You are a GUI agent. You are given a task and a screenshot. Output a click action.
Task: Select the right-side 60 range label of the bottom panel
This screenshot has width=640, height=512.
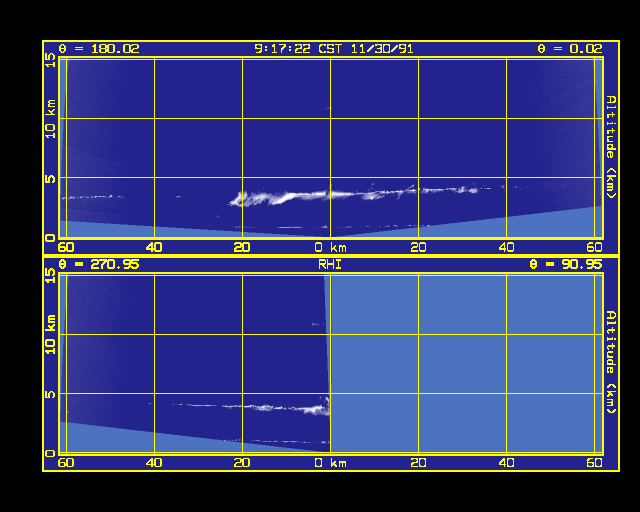pyautogui.click(x=595, y=463)
